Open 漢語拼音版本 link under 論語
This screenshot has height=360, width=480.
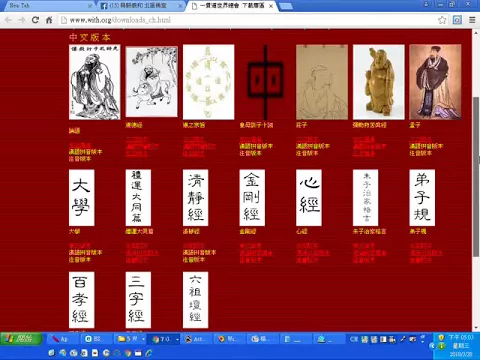tap(86, 152)
